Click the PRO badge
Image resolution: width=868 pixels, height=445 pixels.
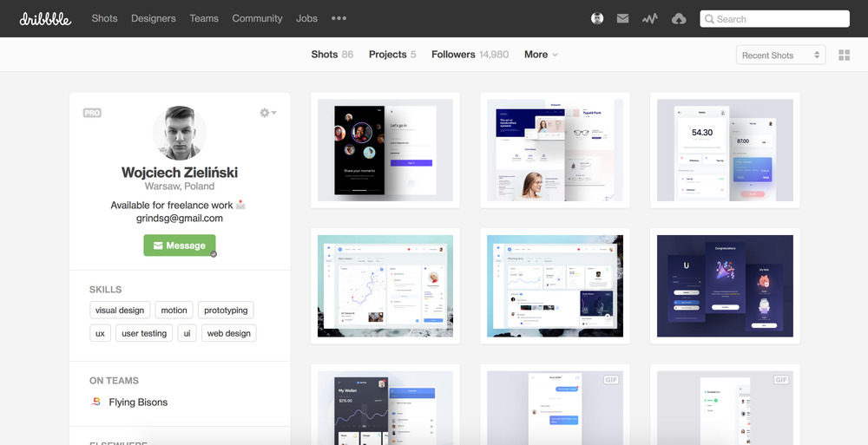92,113
